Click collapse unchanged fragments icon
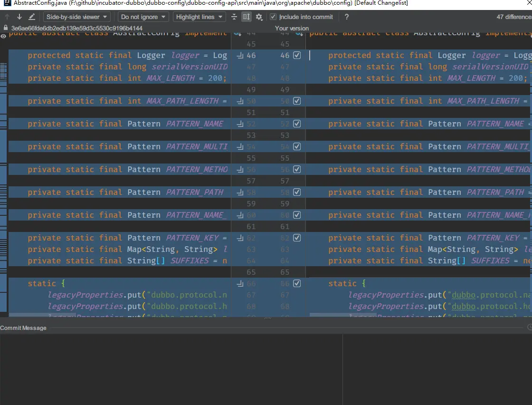Image resolution: width=532 pixels, height=405 pixels. coord(234,17)
